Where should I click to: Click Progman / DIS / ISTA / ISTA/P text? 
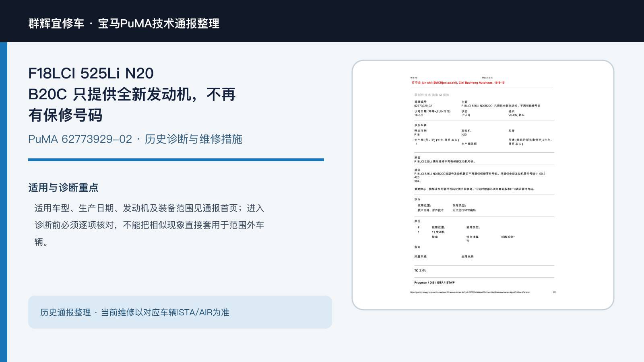point(434,282)
